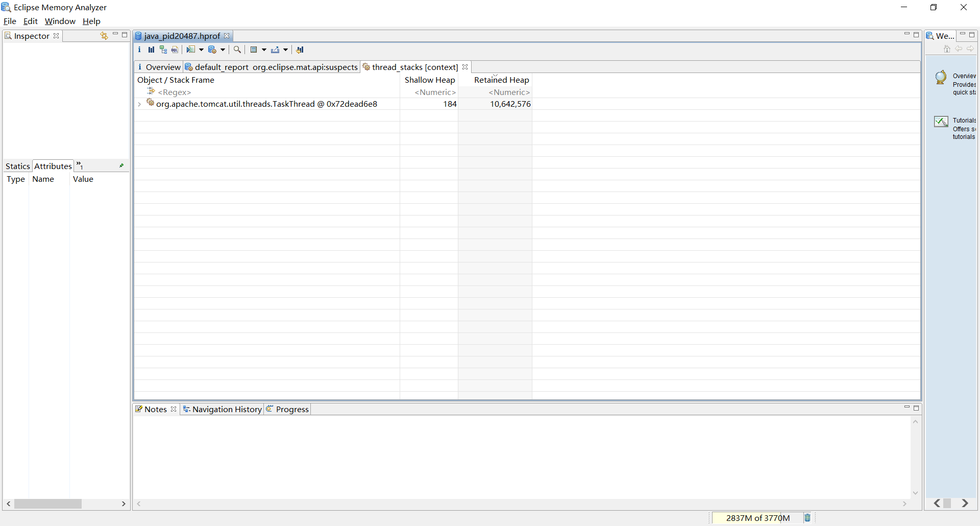Switch to the Statics tab in Inspector
Image resolution: width=980 pixels, height=526 pixels.
coord(18,166)
